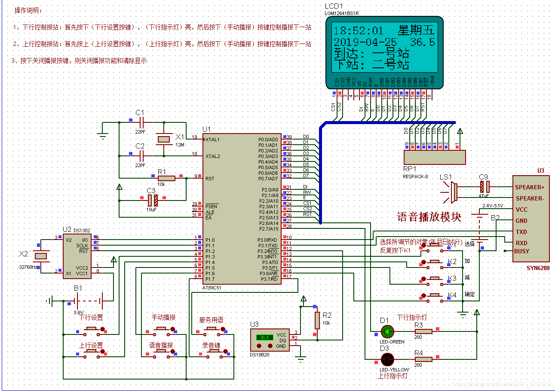555x392 pixels.
Task: Click the SYN6288 TXD pin label
Action: [x=521, y=232]
